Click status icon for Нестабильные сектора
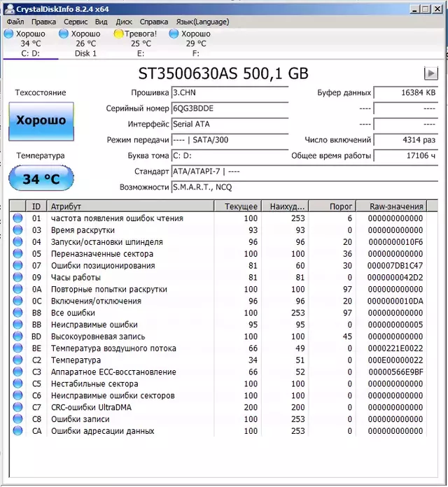This screenshot has width=448, height=487. point(17,383)
